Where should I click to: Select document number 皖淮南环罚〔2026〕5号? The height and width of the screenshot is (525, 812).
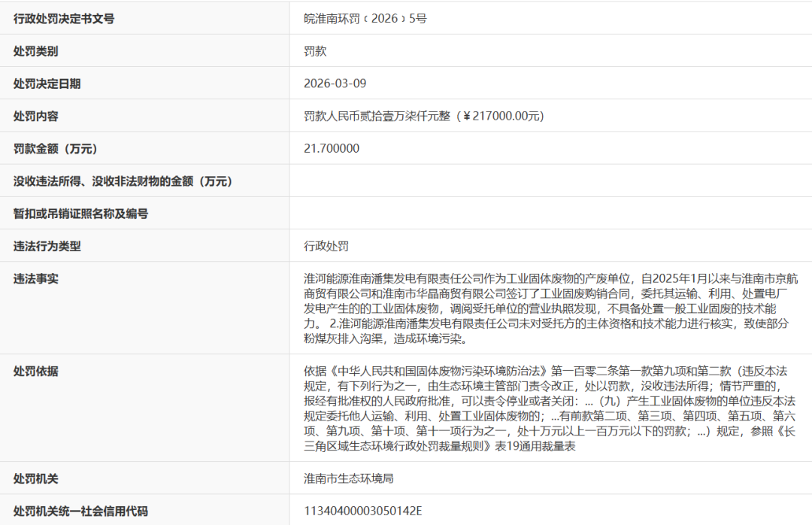tap(365, 19)
